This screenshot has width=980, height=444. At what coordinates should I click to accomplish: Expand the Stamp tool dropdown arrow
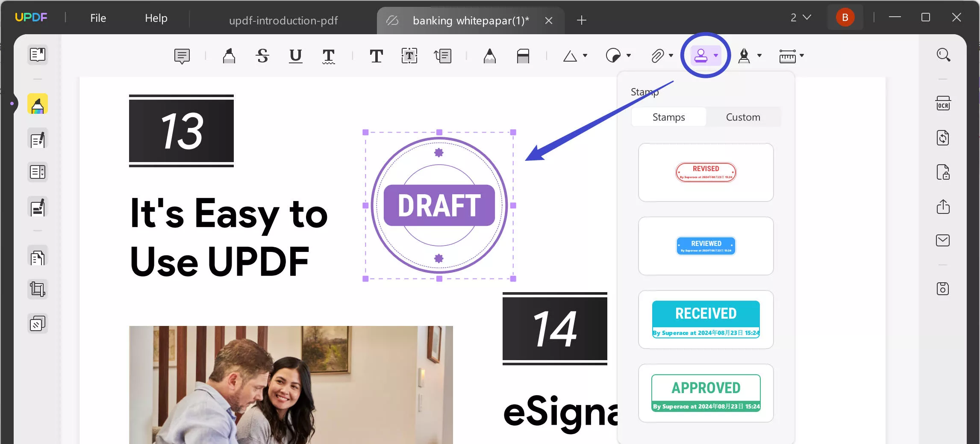pos(716,56)
